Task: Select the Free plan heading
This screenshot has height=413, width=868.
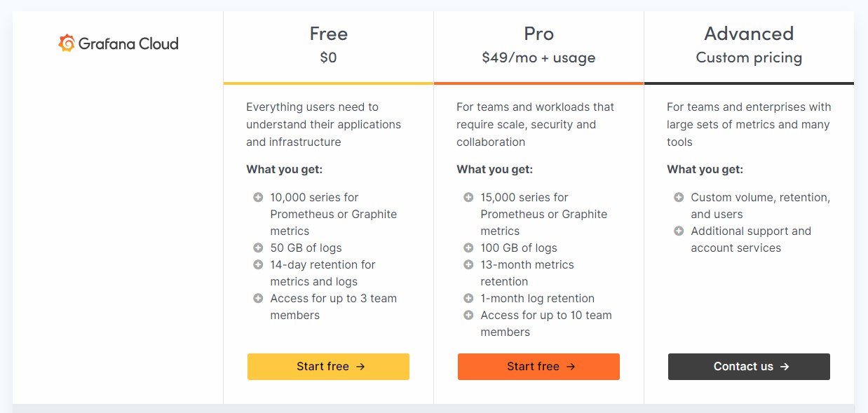Action: coord(328,34)
